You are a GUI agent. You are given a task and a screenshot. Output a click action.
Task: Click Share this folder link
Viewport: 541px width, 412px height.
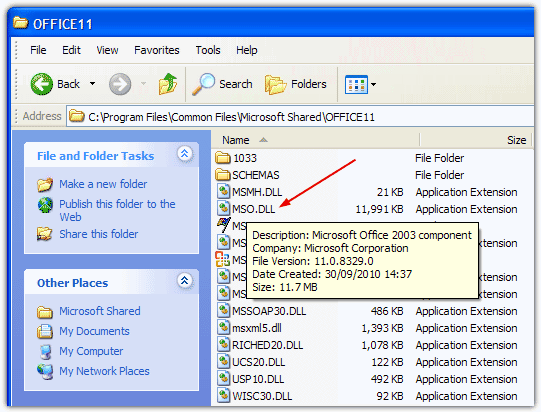pos(99,234)
